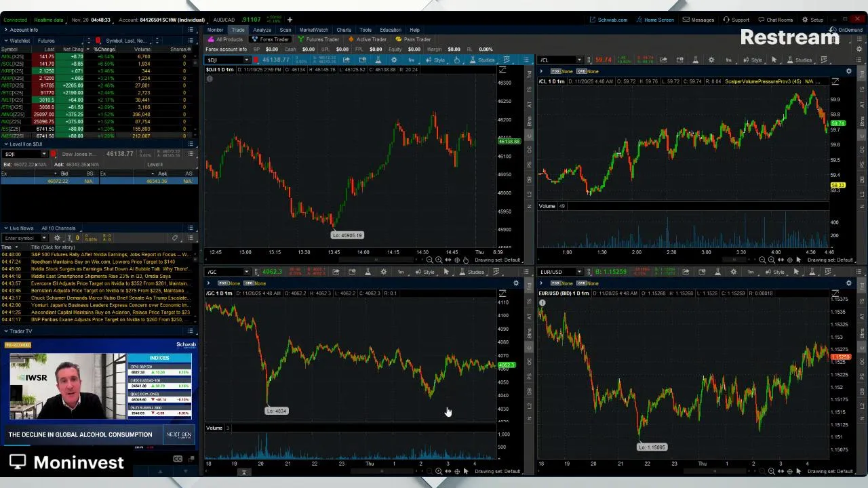Switch to the Analyze tab

coord(262,30)
